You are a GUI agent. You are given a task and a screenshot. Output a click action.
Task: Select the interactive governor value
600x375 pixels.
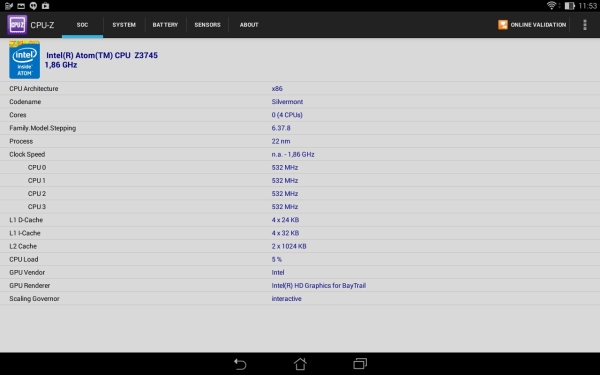(x=286, y=298)
